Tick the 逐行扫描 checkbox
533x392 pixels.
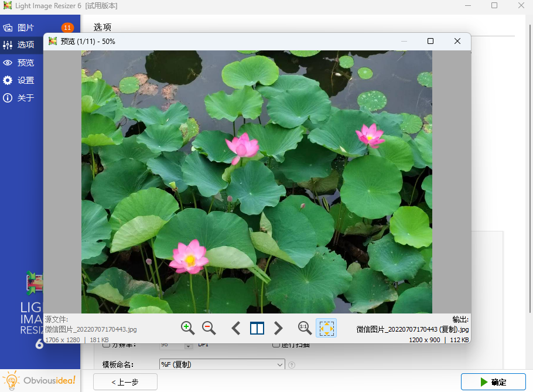point(276,345)
